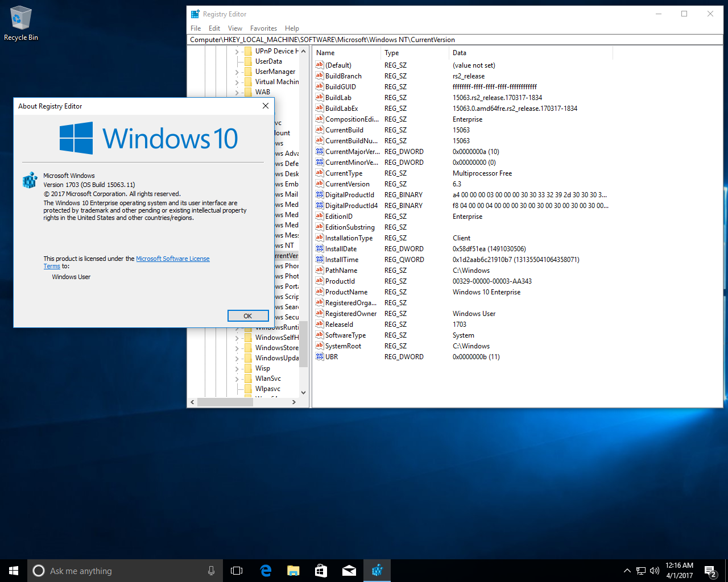Click OK in About Registry Editor
Image resolution: width=728 pixels, height=582 pixels.
coord(248,316)
